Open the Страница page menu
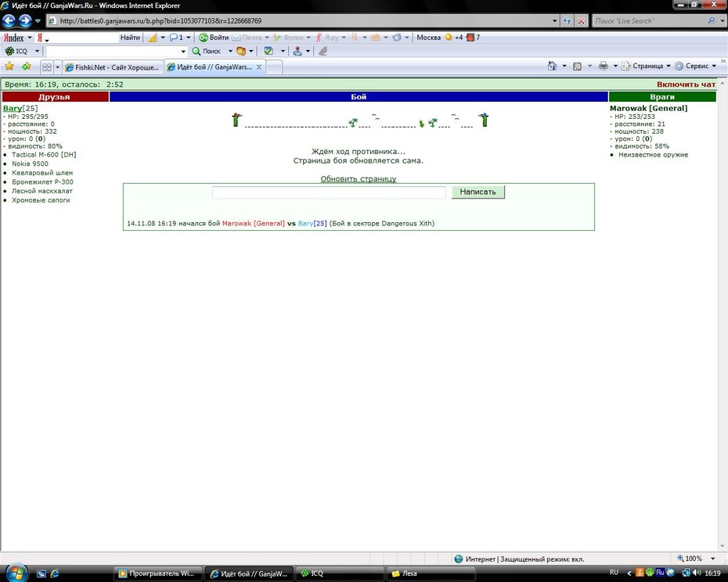The image size is (728, 582). [647, 66]
